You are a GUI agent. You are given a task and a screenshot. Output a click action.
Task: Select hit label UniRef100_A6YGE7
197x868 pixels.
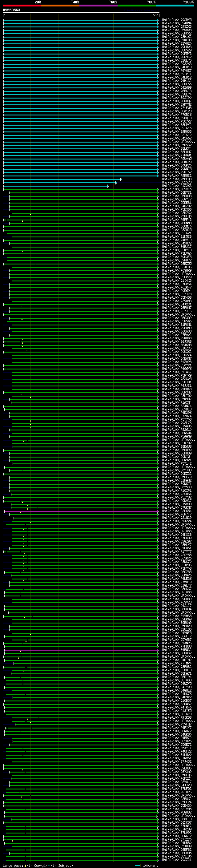(x=177, y=71)
